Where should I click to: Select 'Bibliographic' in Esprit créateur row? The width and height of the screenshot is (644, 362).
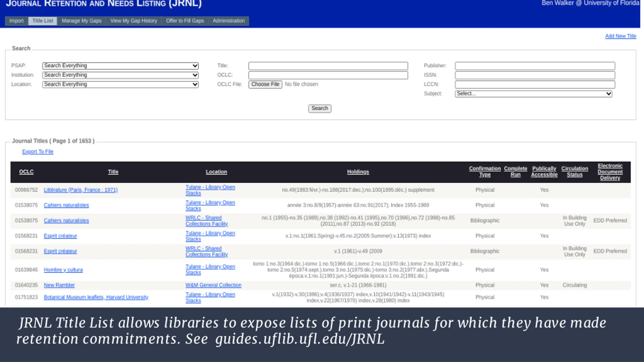coord(485,251)
